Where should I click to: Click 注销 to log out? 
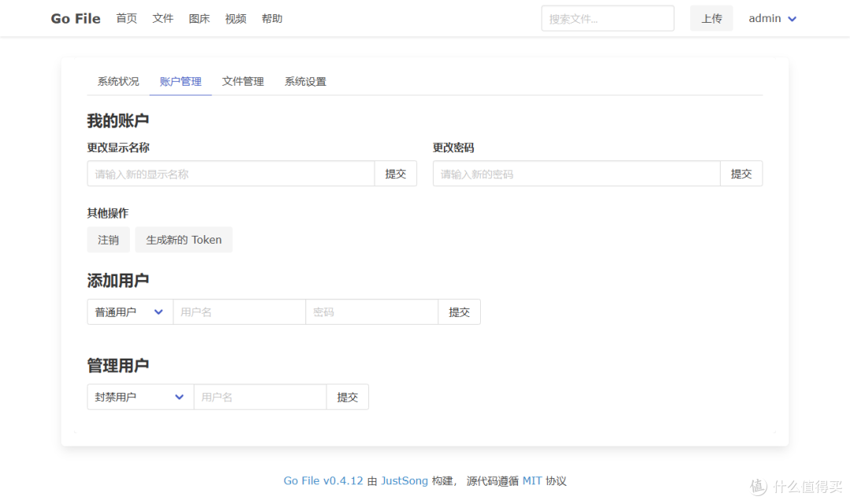coord(108,240)
